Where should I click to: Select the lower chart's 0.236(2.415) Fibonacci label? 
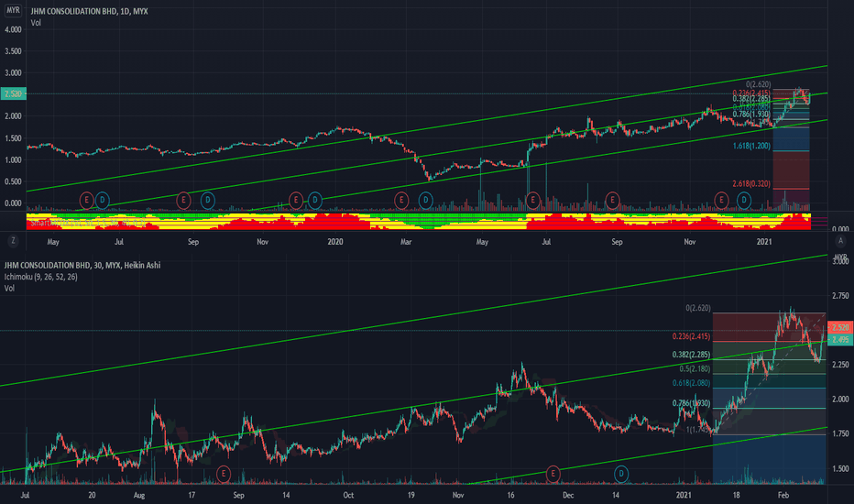tap(691, 336)
